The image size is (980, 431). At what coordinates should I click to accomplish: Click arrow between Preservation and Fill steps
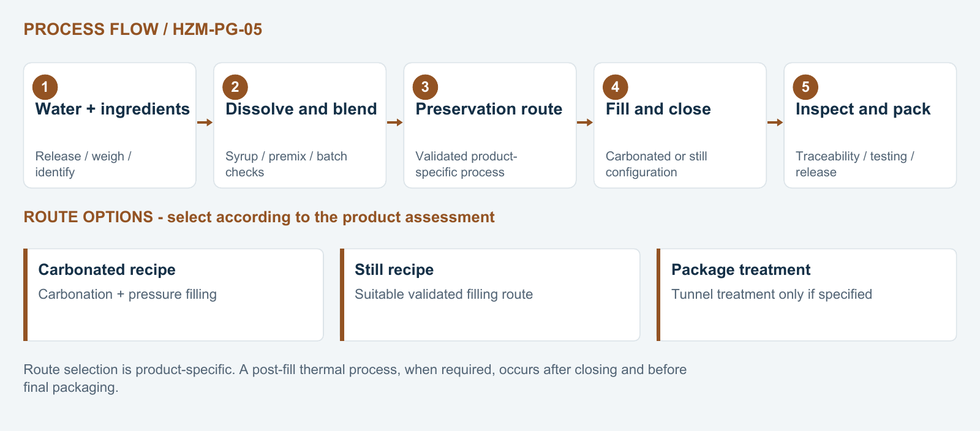coord(585,122)
